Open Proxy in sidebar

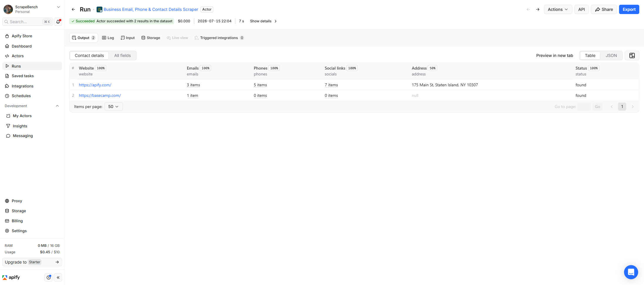32,201
